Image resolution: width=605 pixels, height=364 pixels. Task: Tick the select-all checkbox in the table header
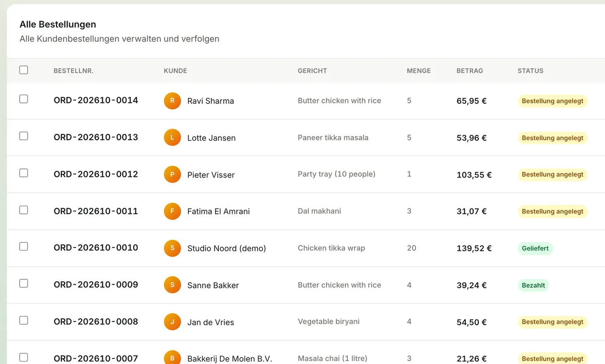point(24,70)
